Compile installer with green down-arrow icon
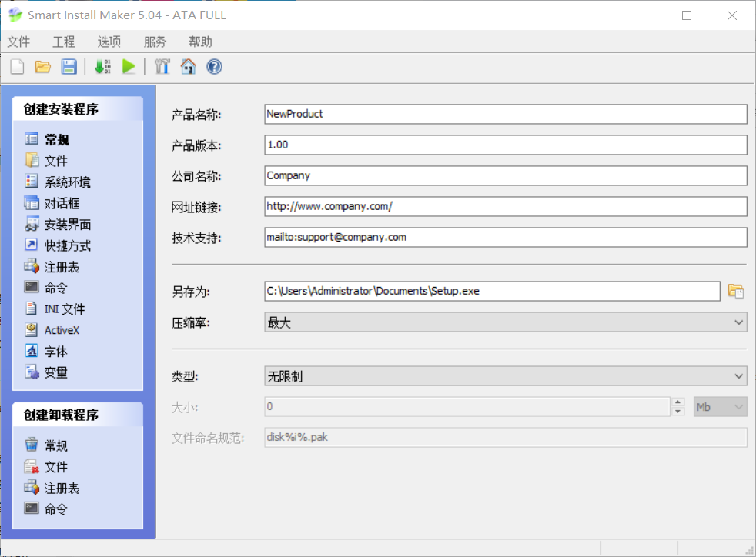This screenshot has width=756, height=557. click(x=102, y=66)
